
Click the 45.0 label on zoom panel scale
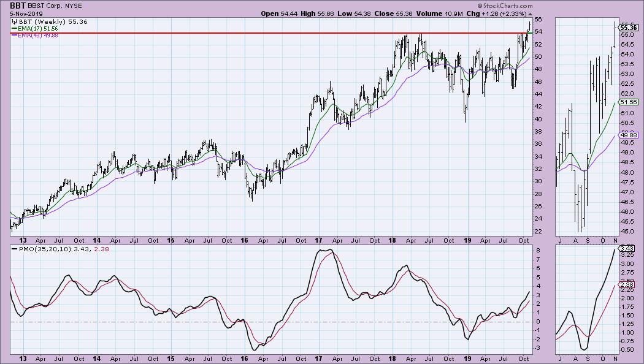pos(627,232)
